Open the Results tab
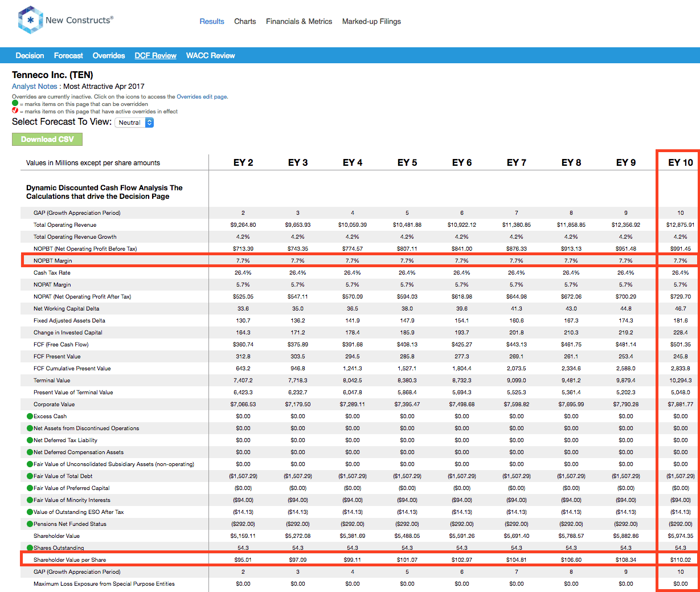The image size is (700, 592). click(x=212, y=22)
